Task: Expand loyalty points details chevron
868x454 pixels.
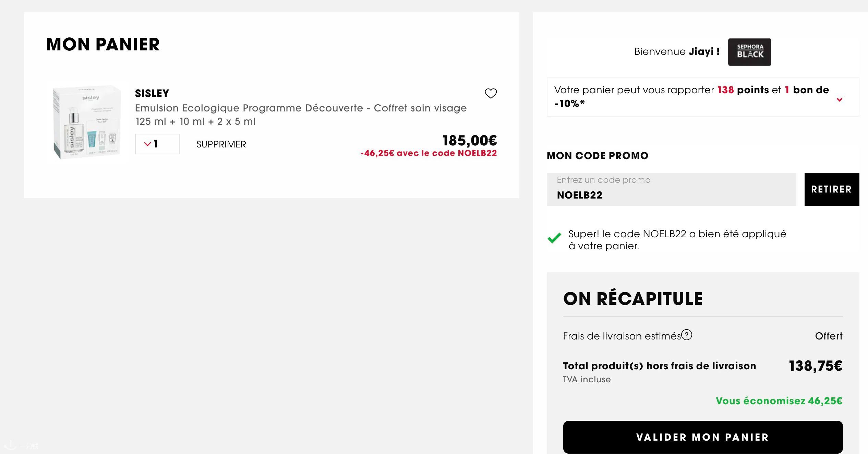Action: pyautogui.click(x=839, y=100)
